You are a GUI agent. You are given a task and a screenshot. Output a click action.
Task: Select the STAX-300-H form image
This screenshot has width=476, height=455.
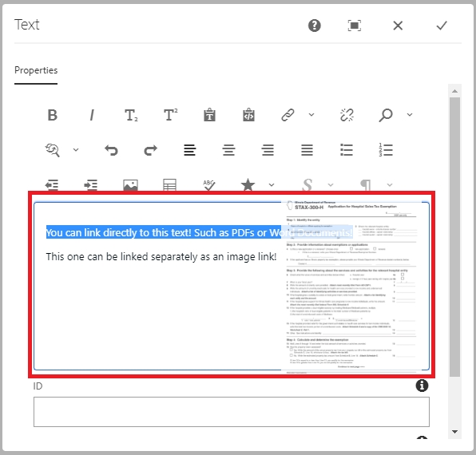[x=351, y=286]
